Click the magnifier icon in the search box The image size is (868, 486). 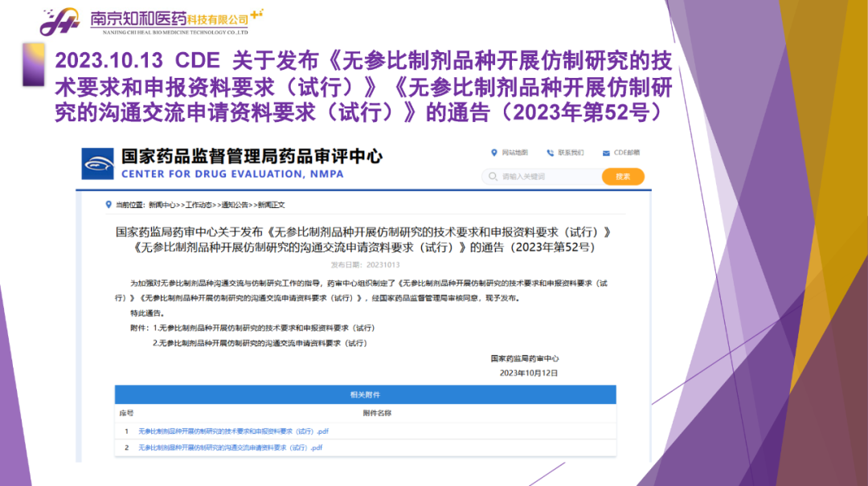coord(493,177)
